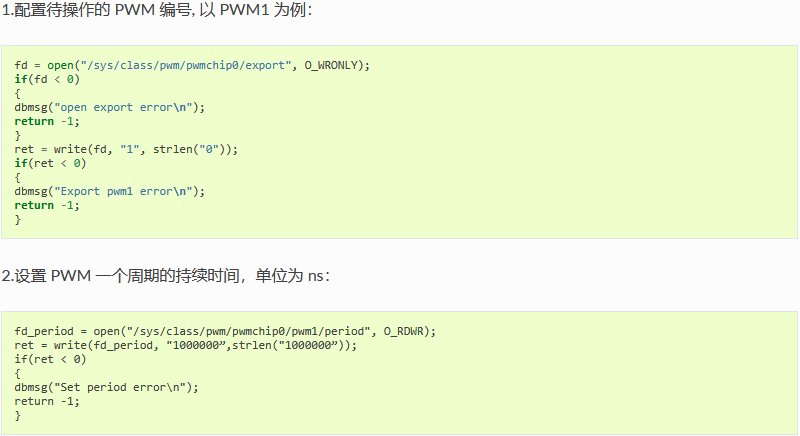This screenshot has height=436, width=800.
Task: Click the O_WRONLY flag text
Action: coord(331,65)
